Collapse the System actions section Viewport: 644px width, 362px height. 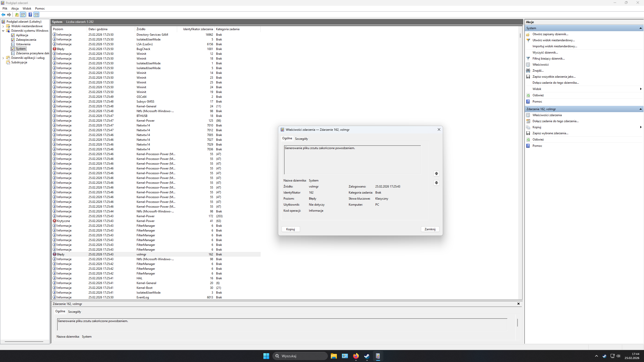coord(640,28)
